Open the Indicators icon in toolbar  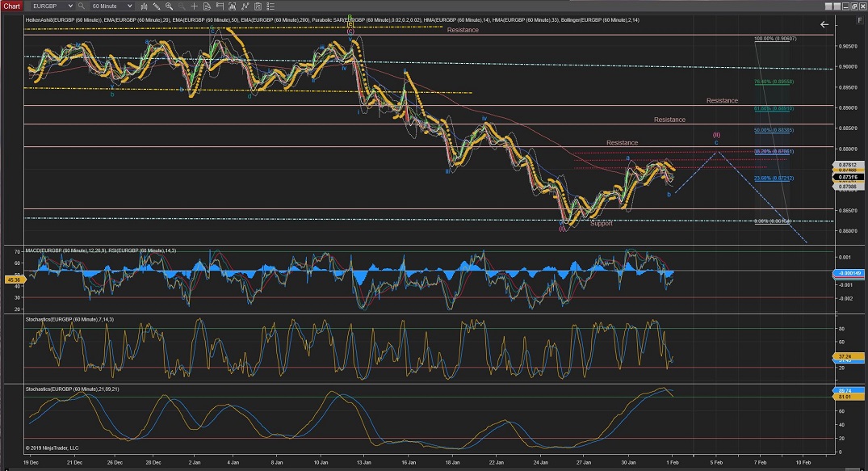244,6
